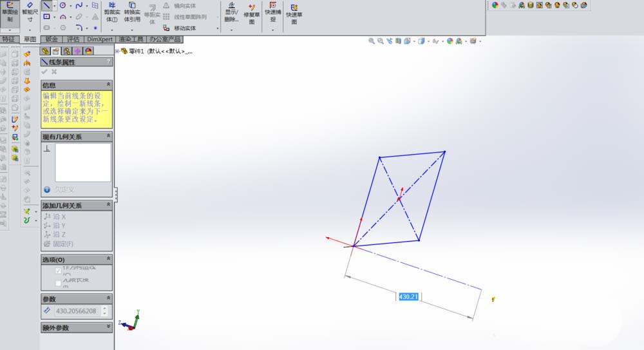Screen dimensions: 644x350
Task: Expand the 额外参数 section
Action: (x=108, y=327)
